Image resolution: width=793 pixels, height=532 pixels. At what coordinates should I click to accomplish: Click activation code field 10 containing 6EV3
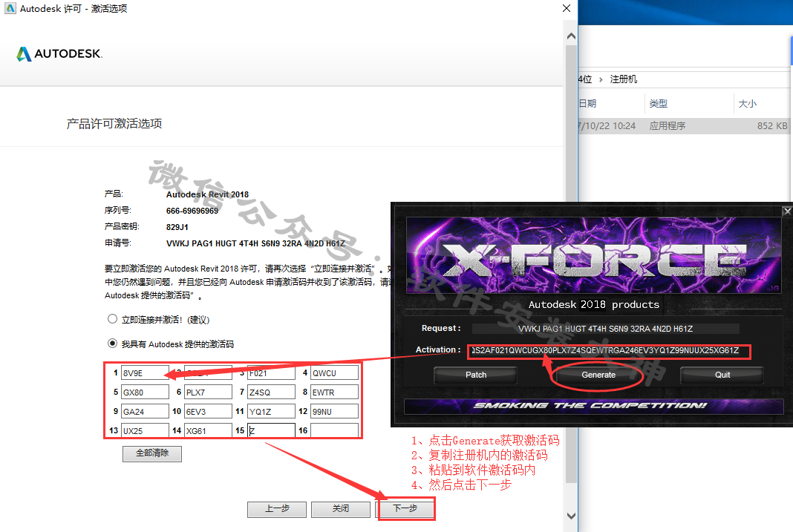click(208, 411)
